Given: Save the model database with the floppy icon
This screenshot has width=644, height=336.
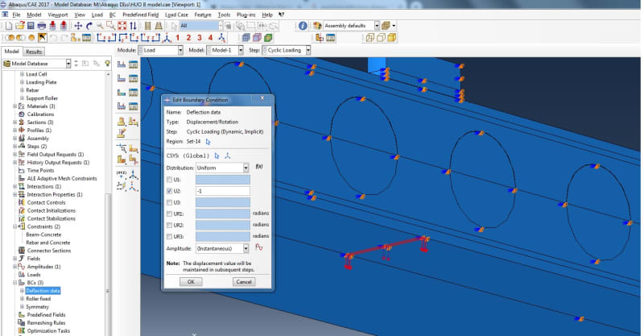Looking at the screenshot, I should click(x=31, y=26).
